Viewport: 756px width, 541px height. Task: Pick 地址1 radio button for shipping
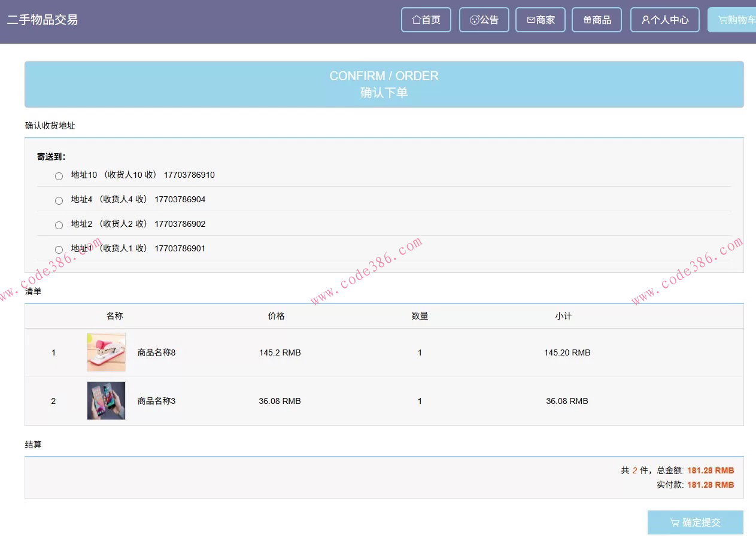(59, 250)
